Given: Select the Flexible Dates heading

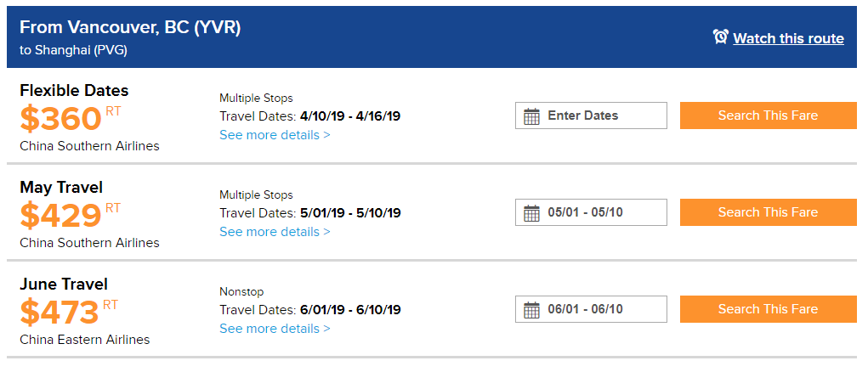Looking at the screenshot, I should coord(74,91).
